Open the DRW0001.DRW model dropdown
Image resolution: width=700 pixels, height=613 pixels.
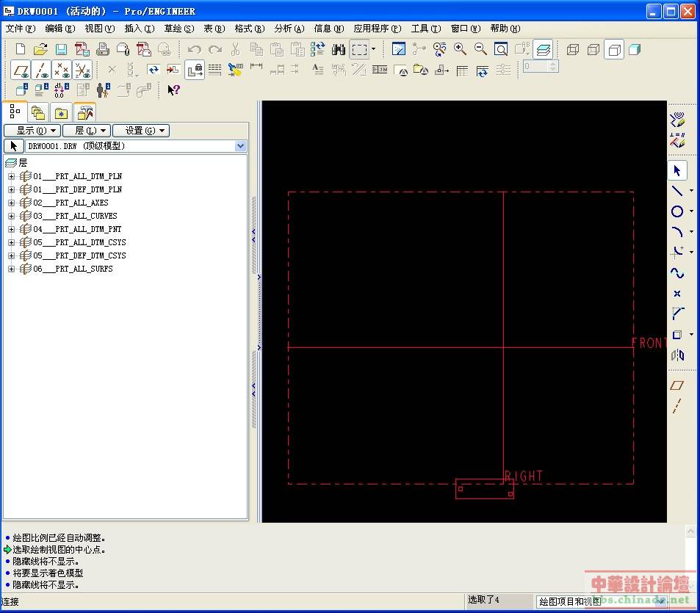pos(240,146)
